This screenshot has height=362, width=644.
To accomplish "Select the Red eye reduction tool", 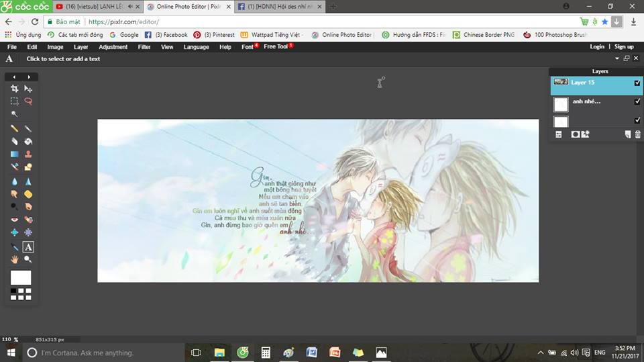I will click(x=14, y=219).
